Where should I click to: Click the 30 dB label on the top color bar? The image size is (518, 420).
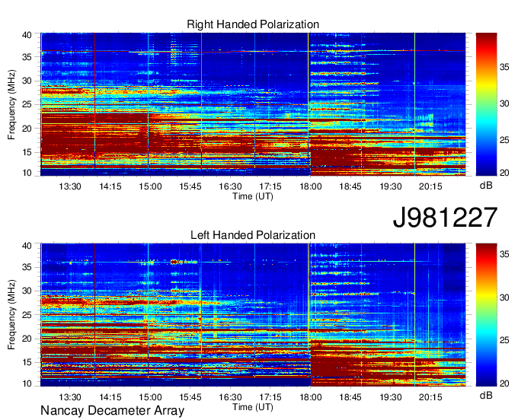point(504,103)
